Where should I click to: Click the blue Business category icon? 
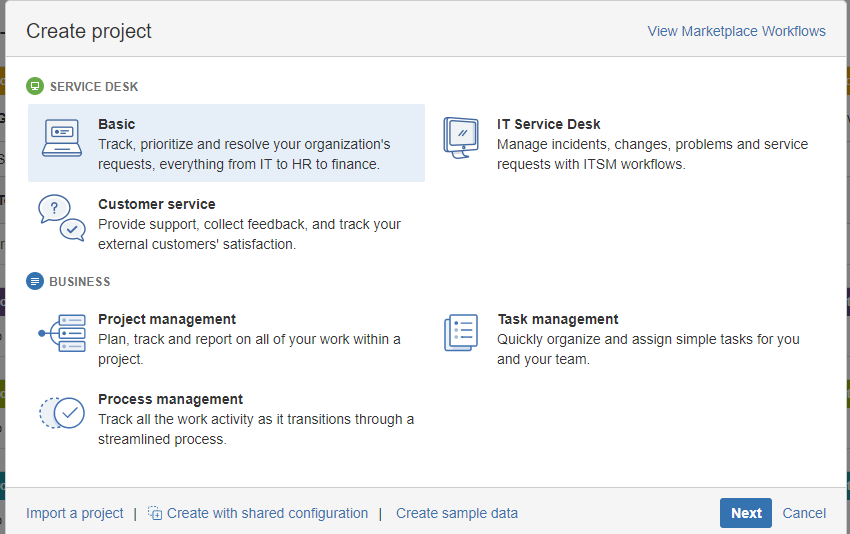(35, 281)
